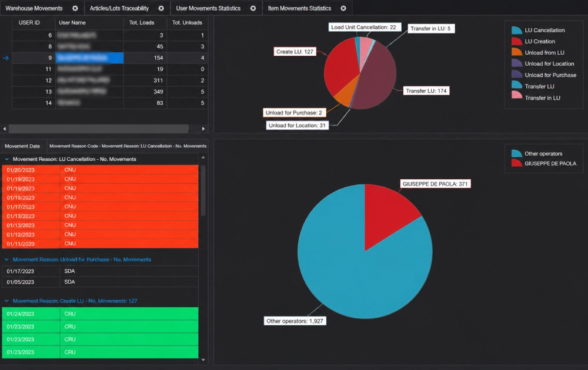Select the row with USER ID 13
The height and width of the screenshot is (370, 588).
tap(110, 92)
